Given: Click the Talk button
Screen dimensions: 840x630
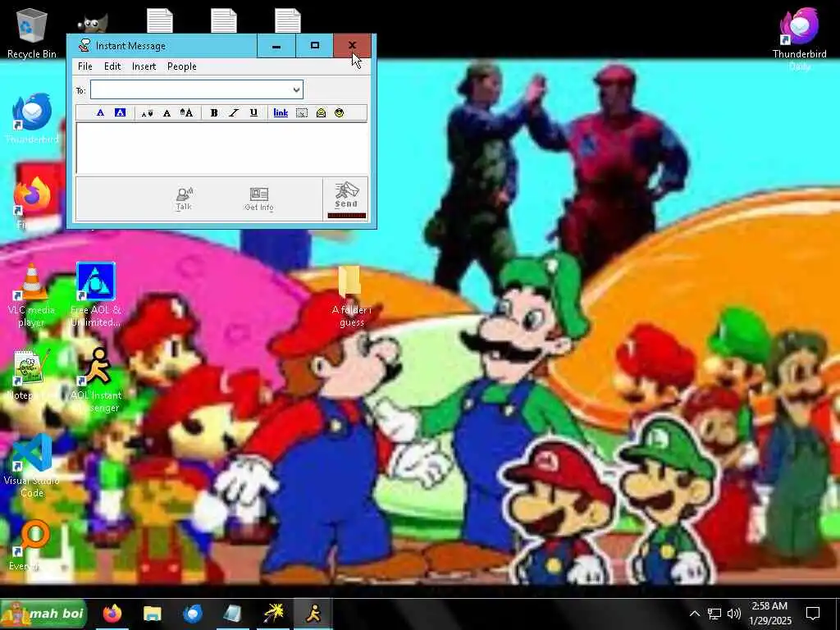Looking at the screenshot, I should pyautogui.click(x=184, y=199).
